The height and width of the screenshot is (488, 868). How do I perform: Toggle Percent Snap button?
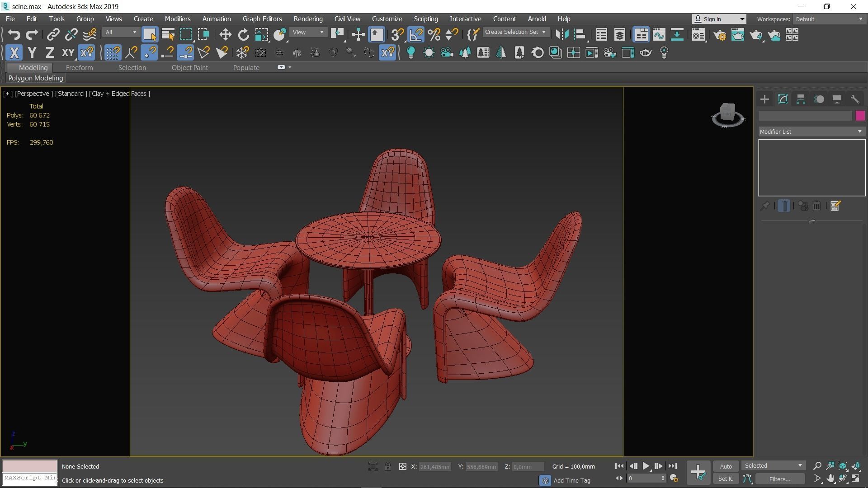tap(434, 35)
